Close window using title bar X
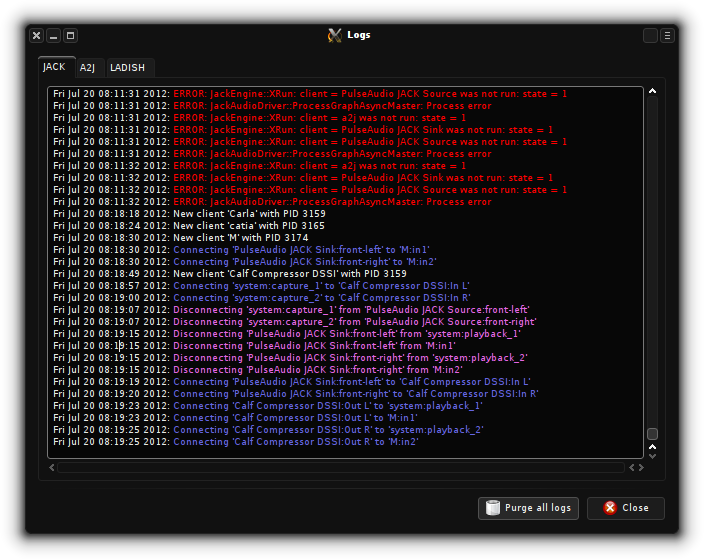This screenshot has width=704, height=559. pyautogui.click(x=36, y=35)
